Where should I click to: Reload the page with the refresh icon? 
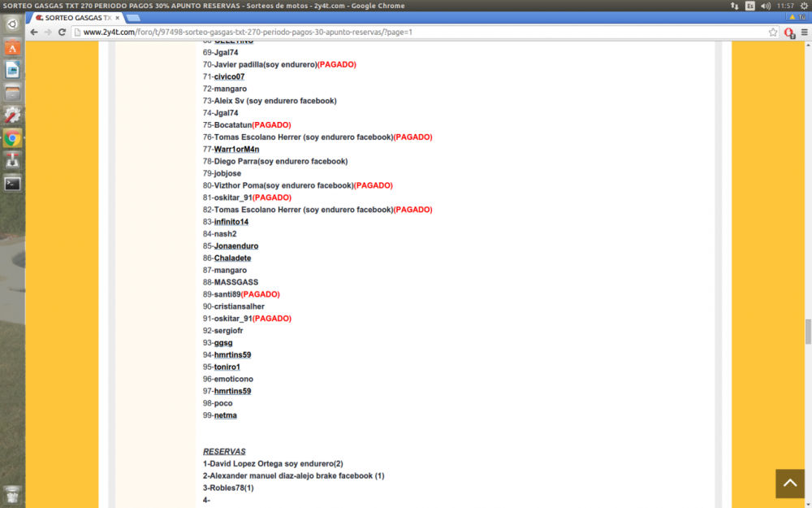pos(62,32)
